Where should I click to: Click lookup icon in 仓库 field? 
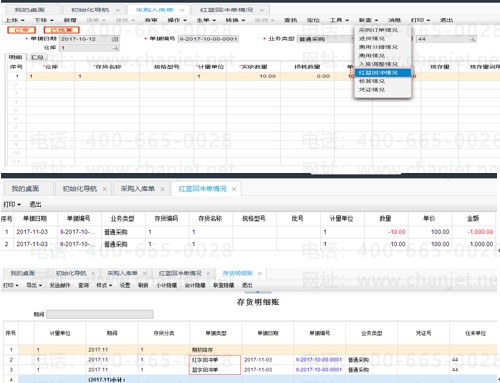115,48
